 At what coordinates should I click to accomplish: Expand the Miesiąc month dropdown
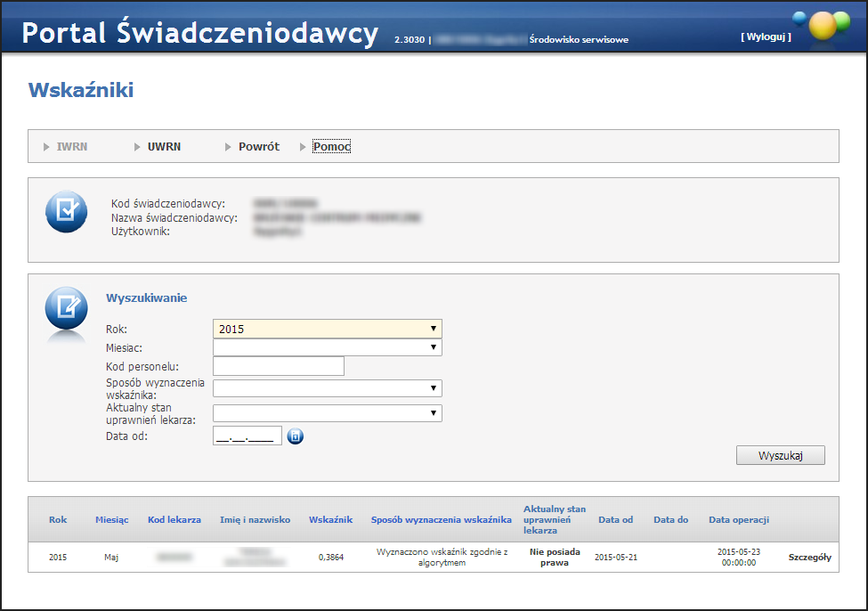(x=327, y=347)
